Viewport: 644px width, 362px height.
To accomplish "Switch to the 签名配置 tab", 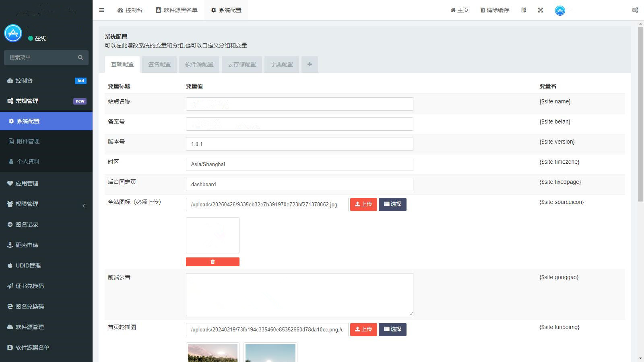I will tap(159, 64).
